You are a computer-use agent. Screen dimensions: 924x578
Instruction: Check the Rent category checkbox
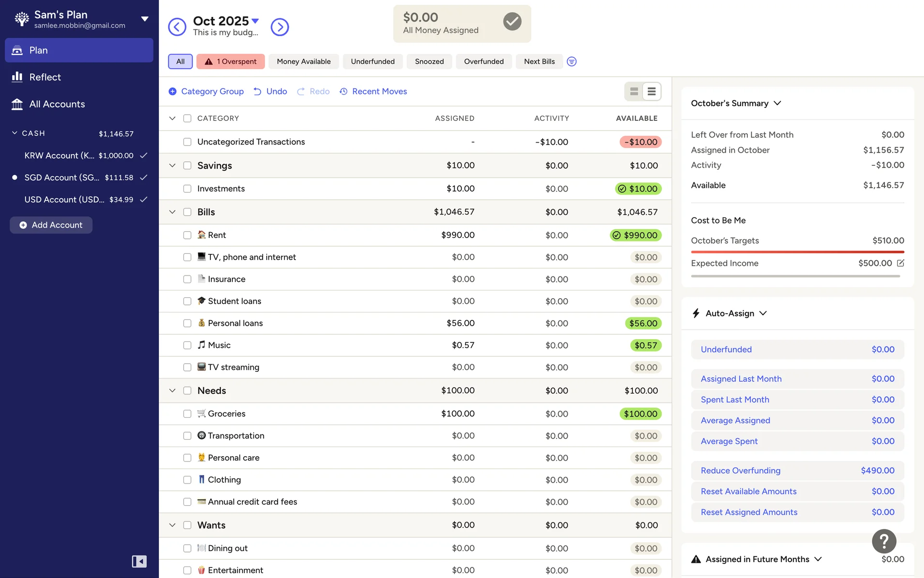pos(187,235)
